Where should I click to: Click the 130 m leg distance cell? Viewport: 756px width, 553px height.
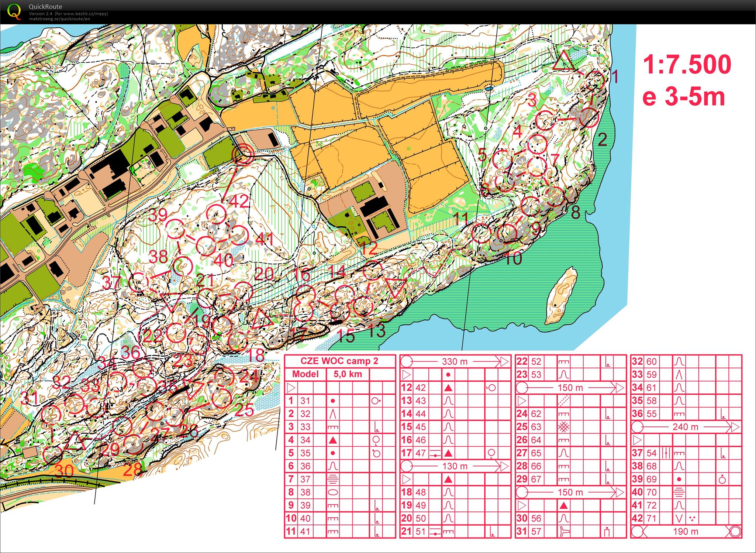(x=455, y=466)
